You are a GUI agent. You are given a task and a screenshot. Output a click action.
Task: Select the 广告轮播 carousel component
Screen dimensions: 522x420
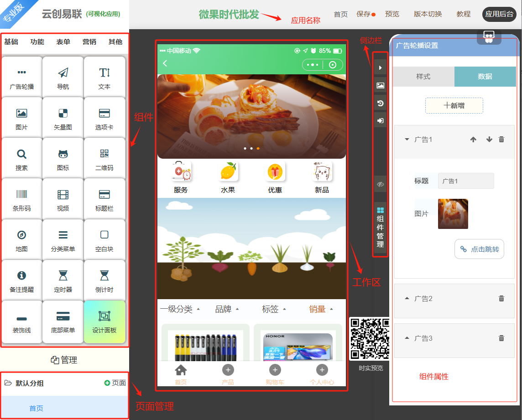(x=21, y=78)
